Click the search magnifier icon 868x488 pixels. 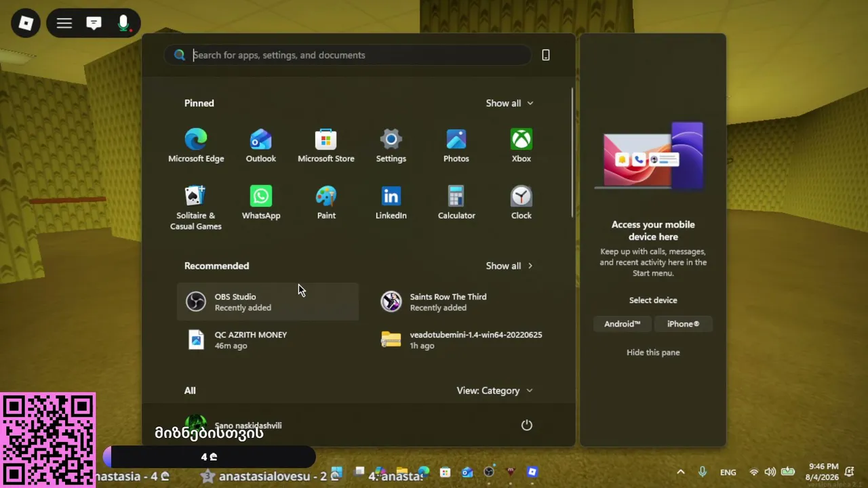point(179,55)
